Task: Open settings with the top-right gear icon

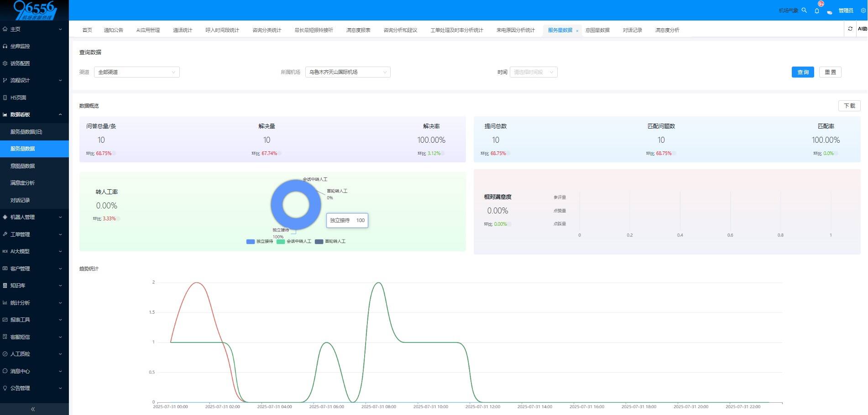Action: (863, 10)
